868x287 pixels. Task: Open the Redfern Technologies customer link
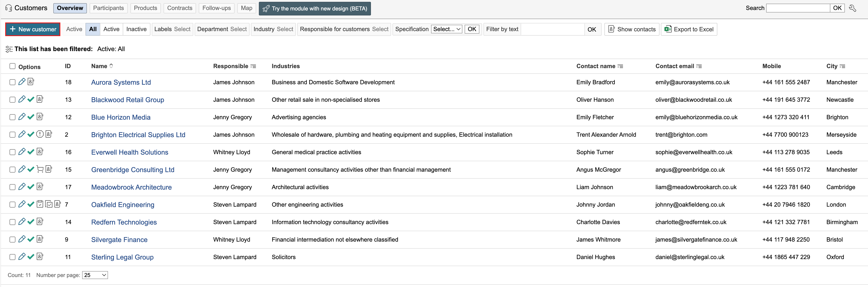pos(124,222)
